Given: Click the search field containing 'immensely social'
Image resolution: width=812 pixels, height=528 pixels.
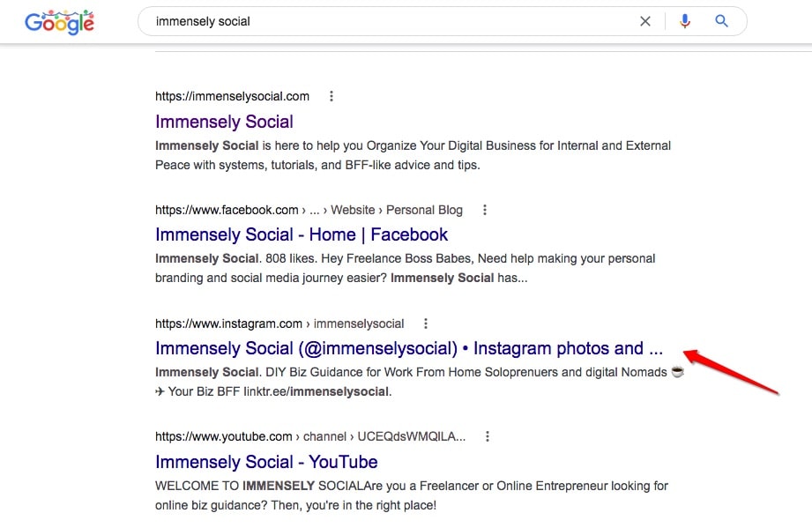Looking at the screenshot, I should pyautogui.click(x=388, y=21).
